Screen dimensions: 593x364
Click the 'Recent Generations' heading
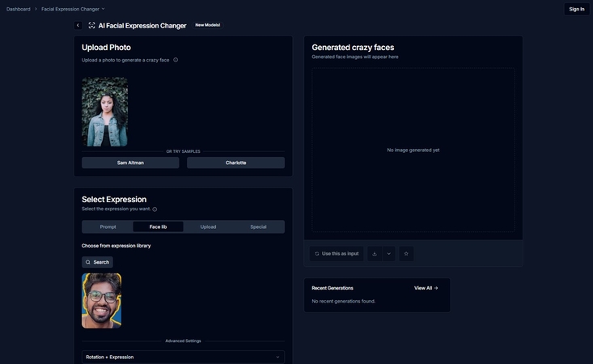(x=333, y=288)
